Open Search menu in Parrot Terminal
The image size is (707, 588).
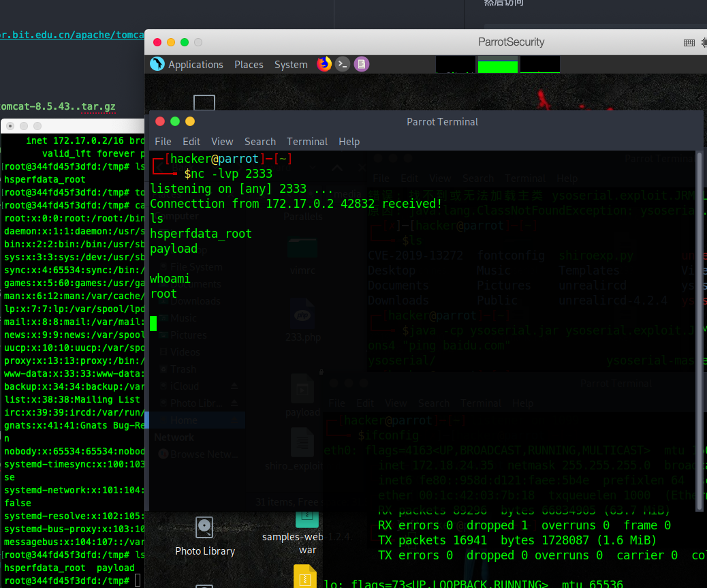(260, 142)
